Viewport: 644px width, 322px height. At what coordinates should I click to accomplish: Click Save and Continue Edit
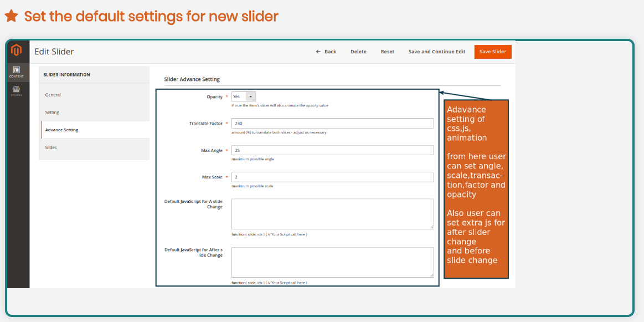click(436, 52)
